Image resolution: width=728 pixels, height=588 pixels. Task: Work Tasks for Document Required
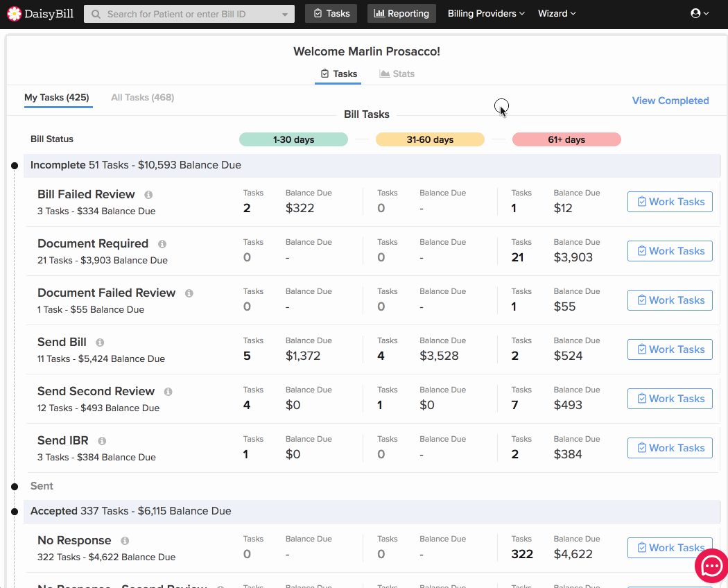tap(670, 251)
